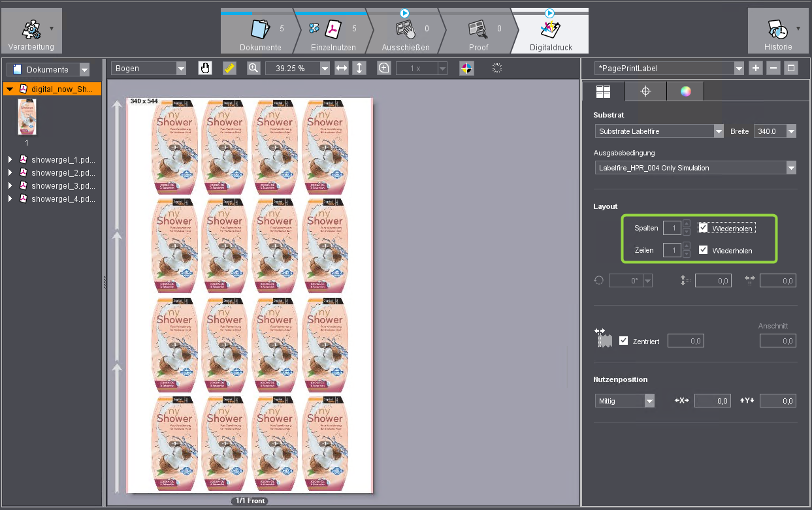
Task: Fit sheet to window width
Action: (x=342, y=67)
